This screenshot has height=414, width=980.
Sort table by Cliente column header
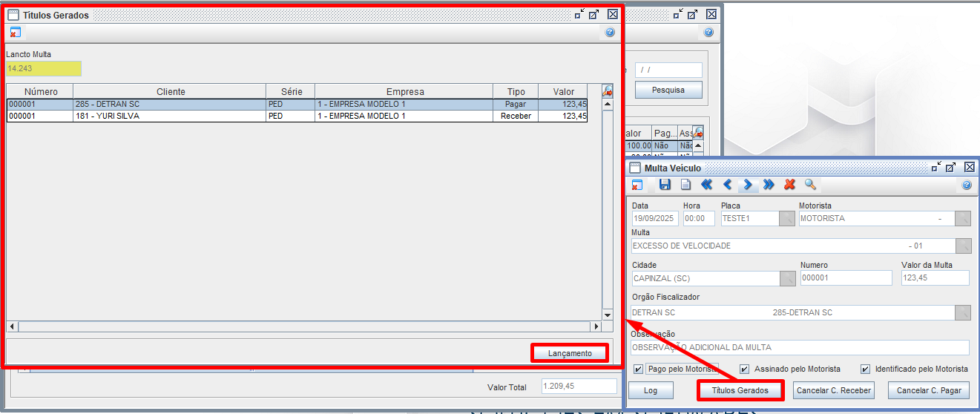click(170, 91)
